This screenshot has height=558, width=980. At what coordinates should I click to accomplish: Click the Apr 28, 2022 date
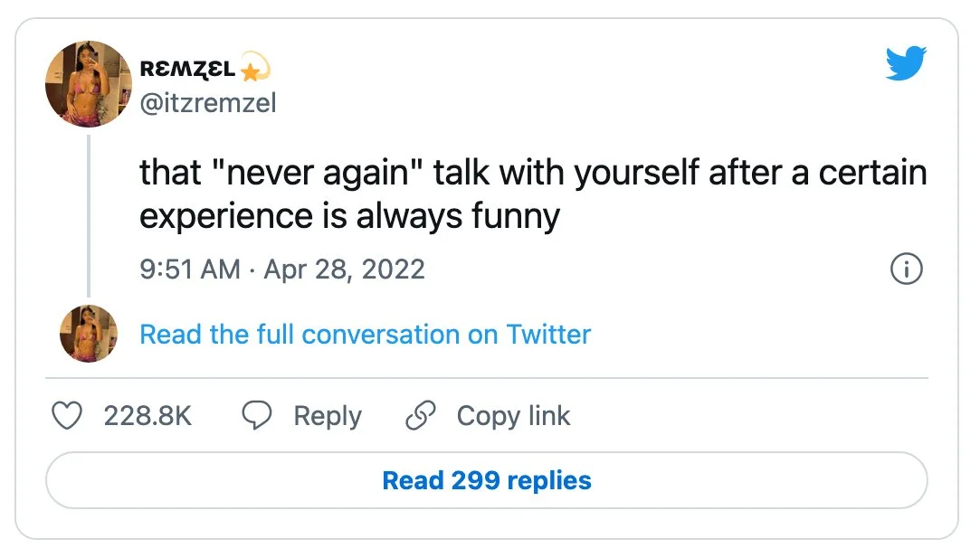(x=344, y=270)
